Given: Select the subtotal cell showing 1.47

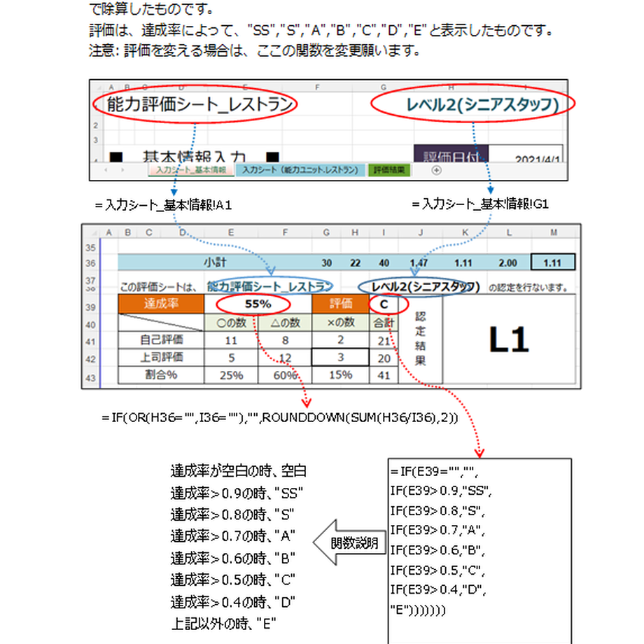Looking at the screenshot, I should pos(419,263).
